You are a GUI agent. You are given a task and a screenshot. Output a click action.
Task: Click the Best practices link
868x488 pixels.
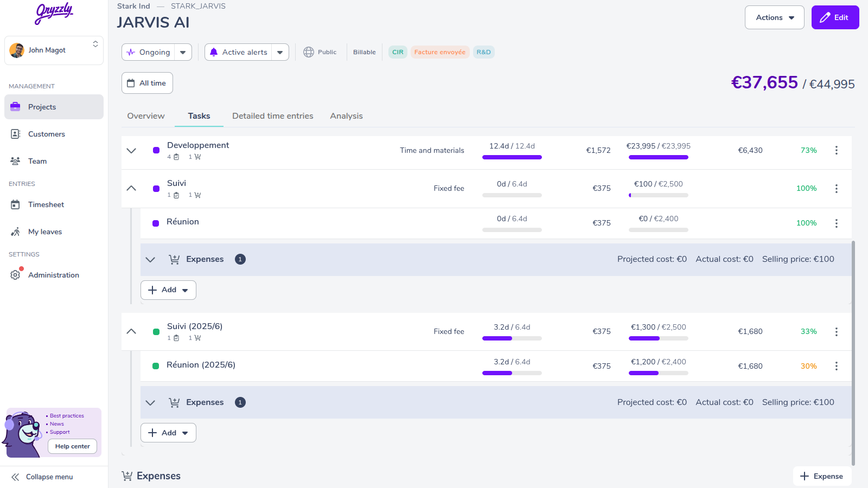pyautogui.click(x=67, y=416)
